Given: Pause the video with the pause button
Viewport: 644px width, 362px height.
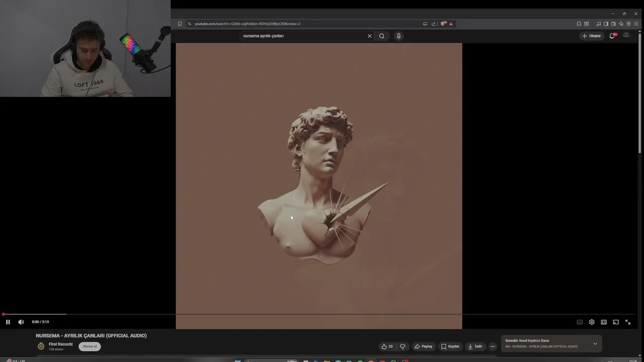Looking at the screenshot, I should click(8, 322).
